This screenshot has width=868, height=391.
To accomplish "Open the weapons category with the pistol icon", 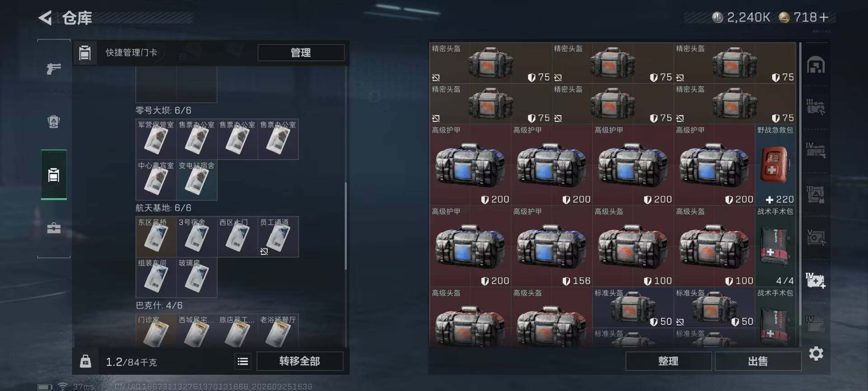I will pyautogui.click(x=54, y=69).
